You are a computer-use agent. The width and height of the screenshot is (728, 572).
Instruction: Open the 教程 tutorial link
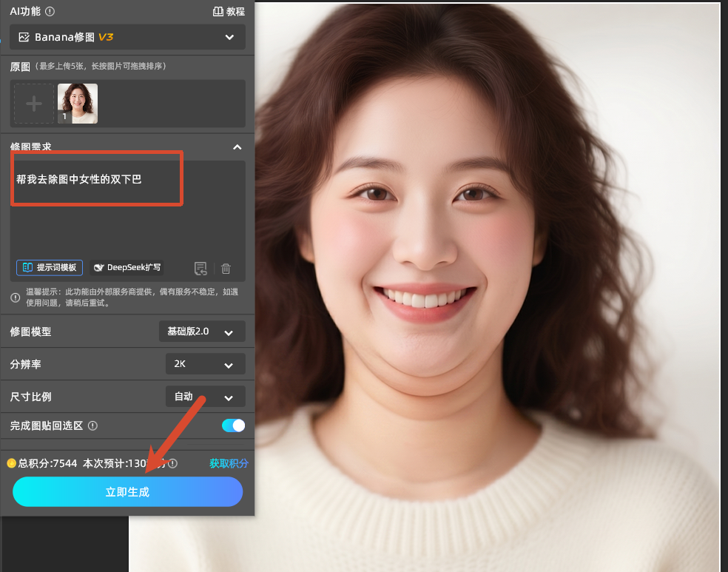coord(229,12)
